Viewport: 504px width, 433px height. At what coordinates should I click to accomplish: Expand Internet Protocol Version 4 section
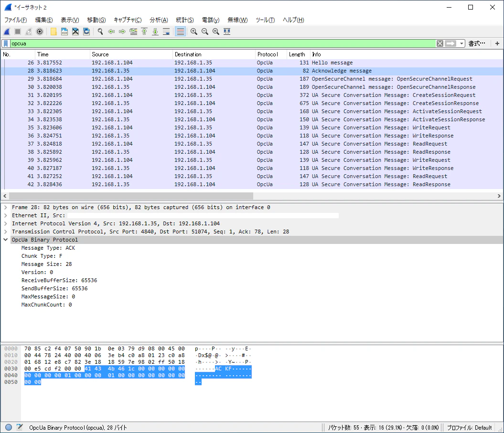[x=5, y=223]
